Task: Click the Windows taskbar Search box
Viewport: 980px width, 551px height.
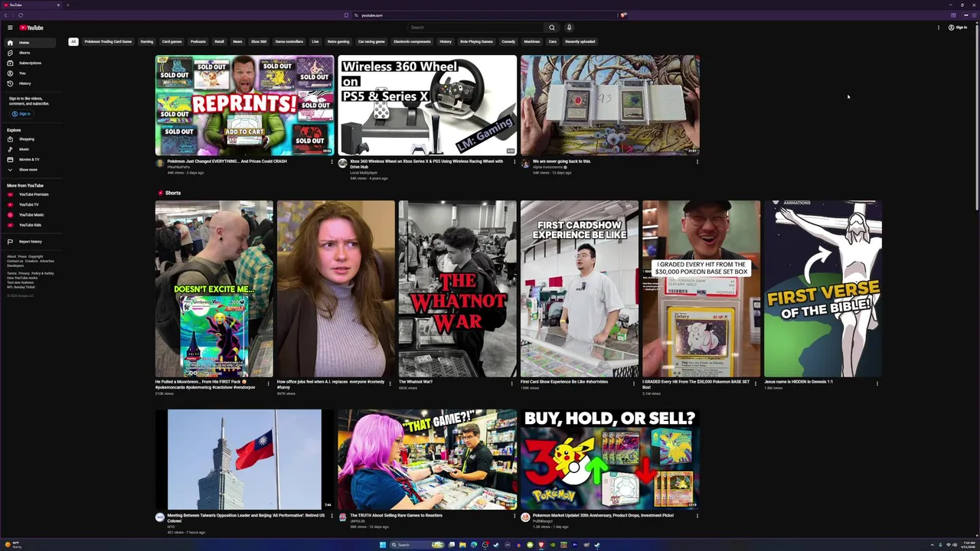Action: coord(418,545)
